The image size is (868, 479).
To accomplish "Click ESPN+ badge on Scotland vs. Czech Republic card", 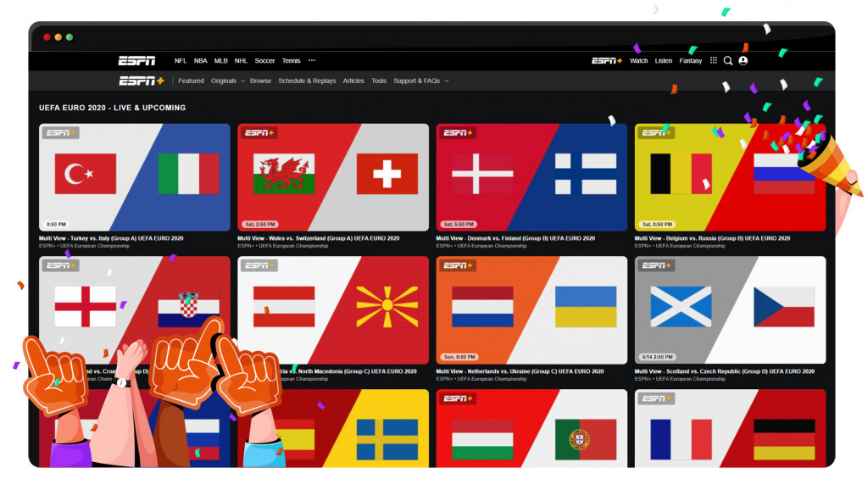I will [656, 266].
